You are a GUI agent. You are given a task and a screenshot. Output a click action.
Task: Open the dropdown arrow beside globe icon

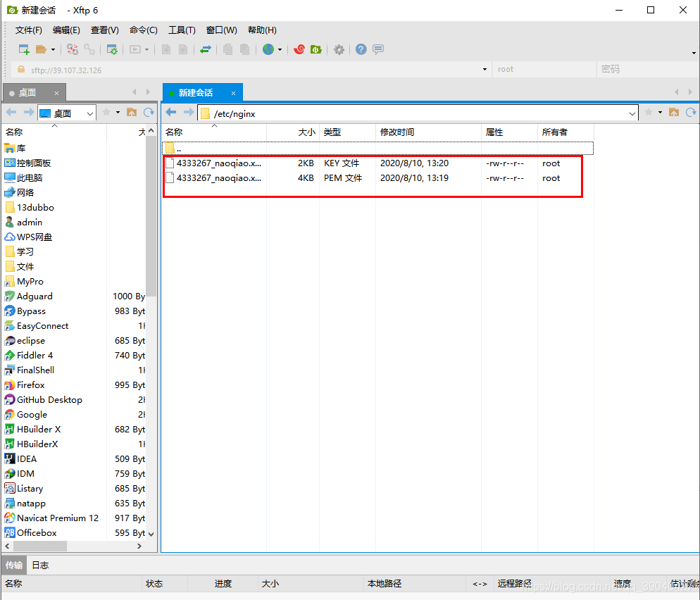tap(280, 49)
